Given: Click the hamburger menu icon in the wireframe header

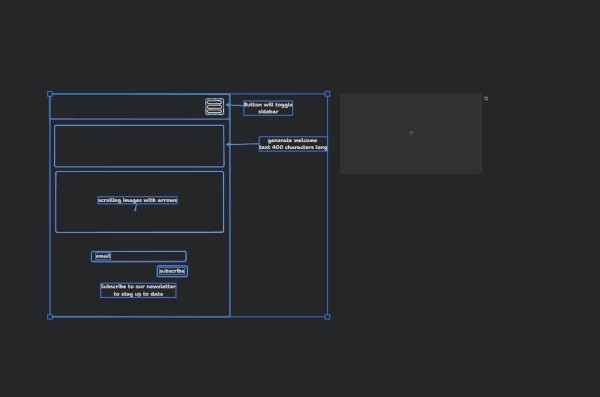Looking at the screenshot, I should 214,106.
